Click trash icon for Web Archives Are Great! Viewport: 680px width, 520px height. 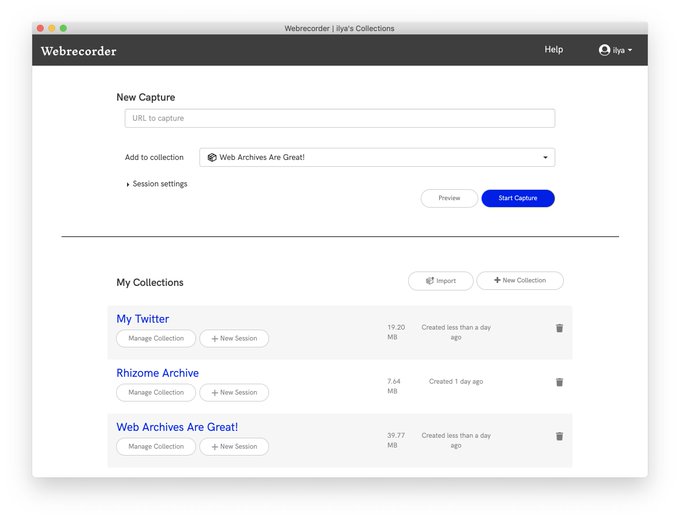point(559,436)
